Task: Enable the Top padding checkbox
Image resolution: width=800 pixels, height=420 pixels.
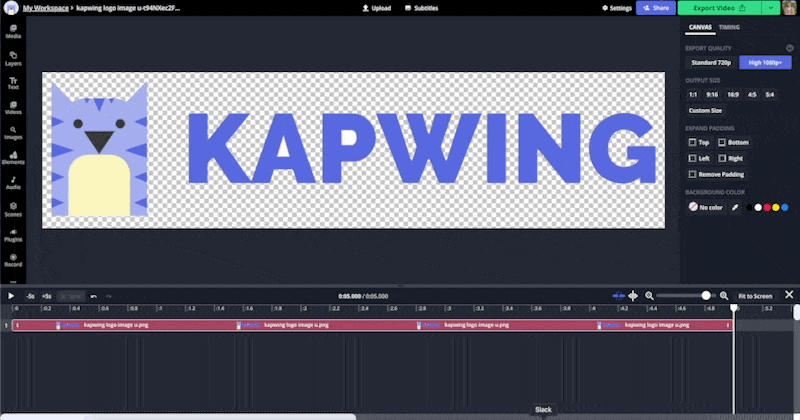Action: point(691,142)
